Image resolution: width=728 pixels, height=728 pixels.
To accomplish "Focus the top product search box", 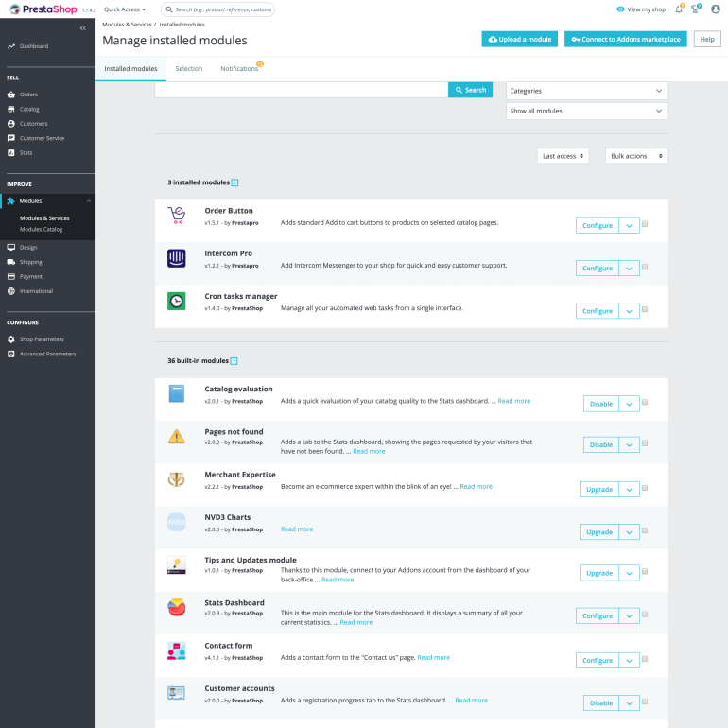I will point(217,9).
